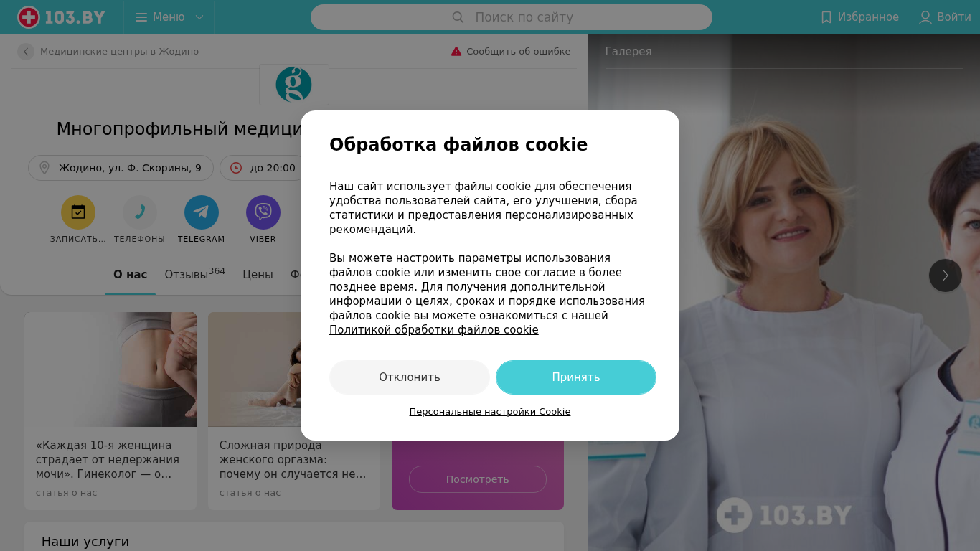Open Политикой обработки файлов cookie link
This screenshot has width=980, height=551.
[x=434, y=330]
